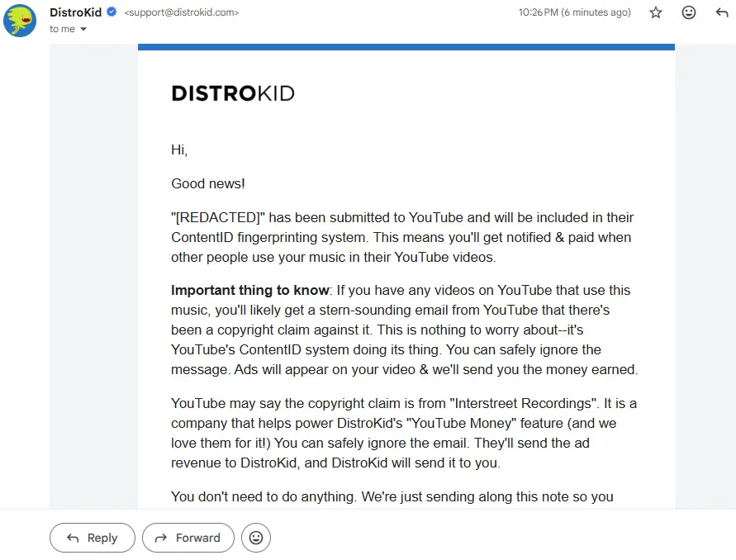Click the Reply button below the email
This screenshot has width=736, height=560.
coord(93,538)
